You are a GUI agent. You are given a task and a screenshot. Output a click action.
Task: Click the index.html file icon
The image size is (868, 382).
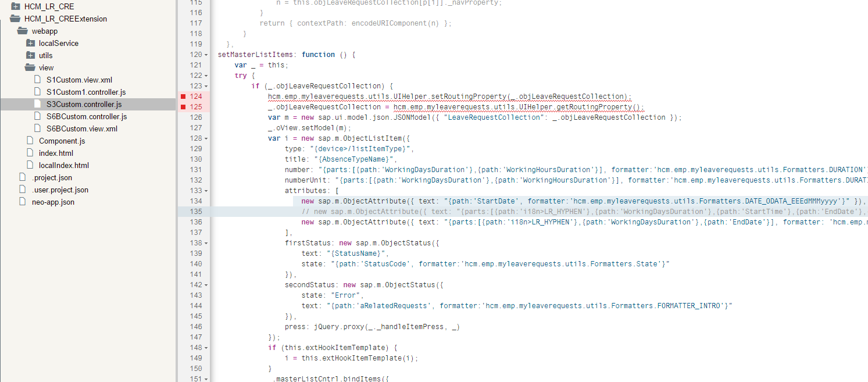pos(30,153)
